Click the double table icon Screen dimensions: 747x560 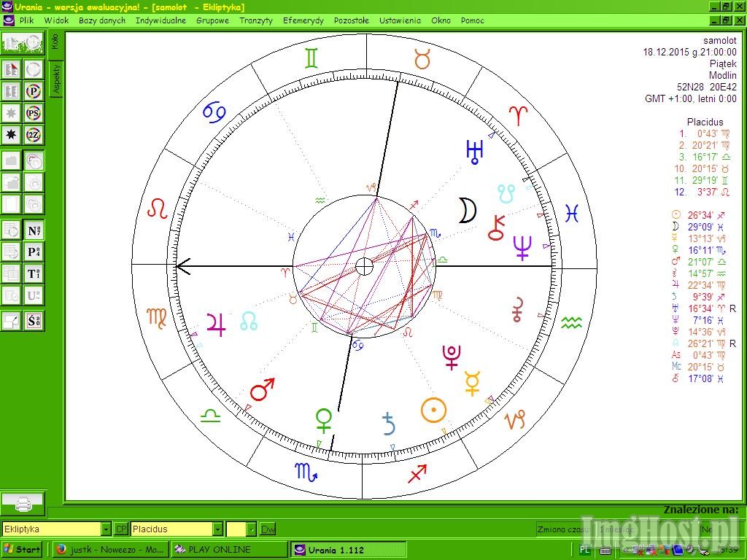pos(12,274)
